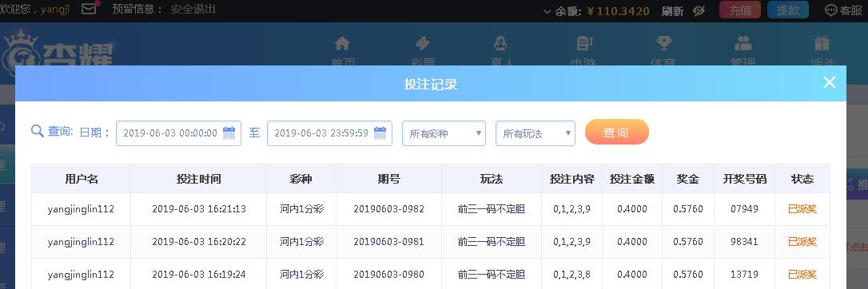Open the 所有彩种 dropdown
Image resolution: width=868 pixels, height=289 pixels.
pos(444,133)
